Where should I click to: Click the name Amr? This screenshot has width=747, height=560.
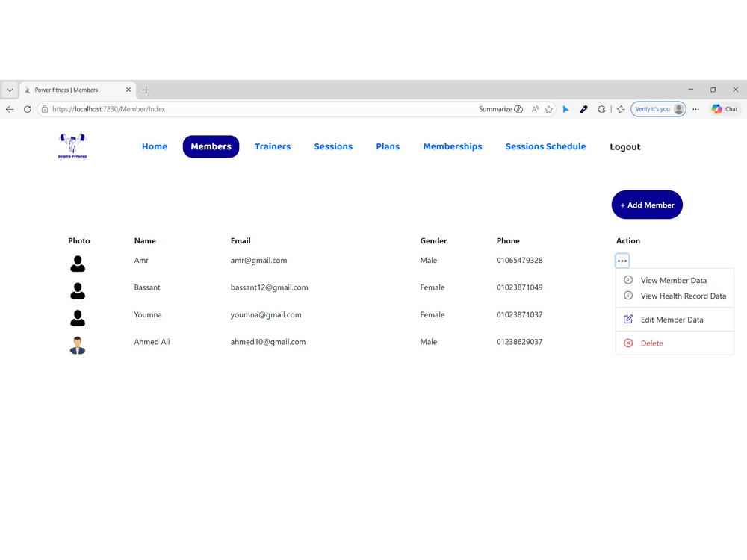(x=141, y=261)
